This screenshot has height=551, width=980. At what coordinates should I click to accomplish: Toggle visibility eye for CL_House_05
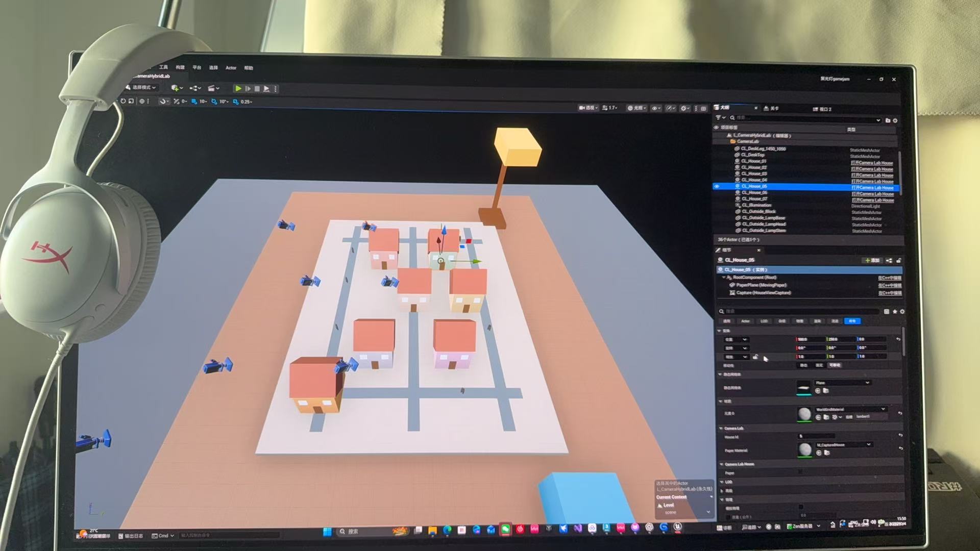click(717, 187)
